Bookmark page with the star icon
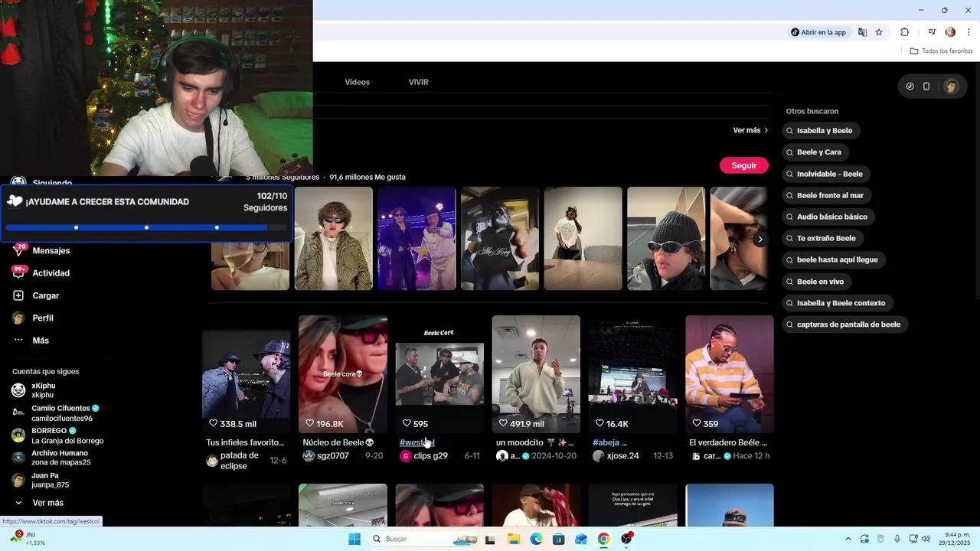Screen dimensions: 980x551 (879, 32)
